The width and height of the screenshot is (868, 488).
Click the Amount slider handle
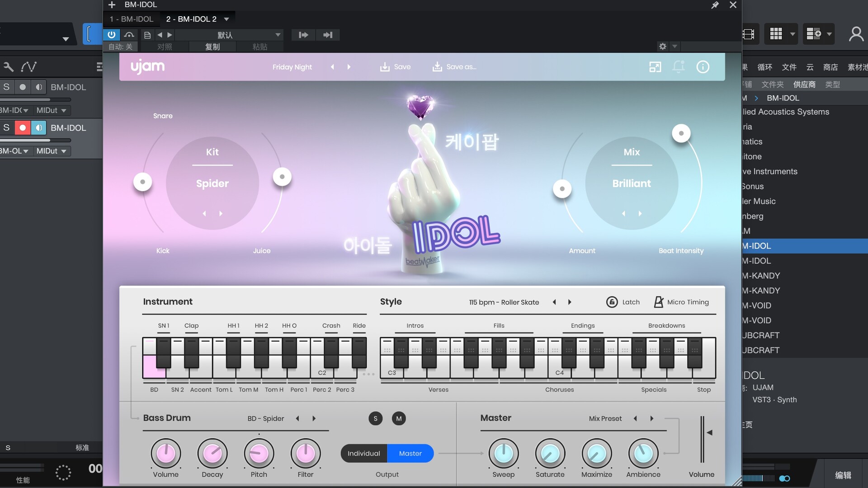(562, 189)
